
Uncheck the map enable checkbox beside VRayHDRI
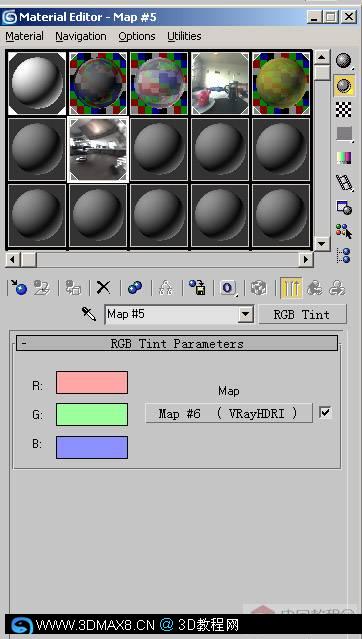[x=325, y=413]
